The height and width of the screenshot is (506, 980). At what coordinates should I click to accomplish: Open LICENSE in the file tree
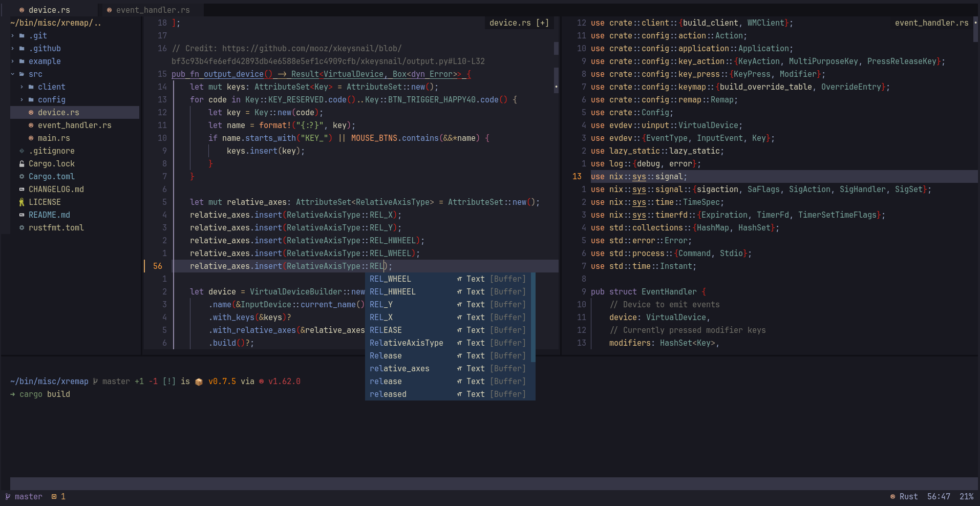click(45, 202)
